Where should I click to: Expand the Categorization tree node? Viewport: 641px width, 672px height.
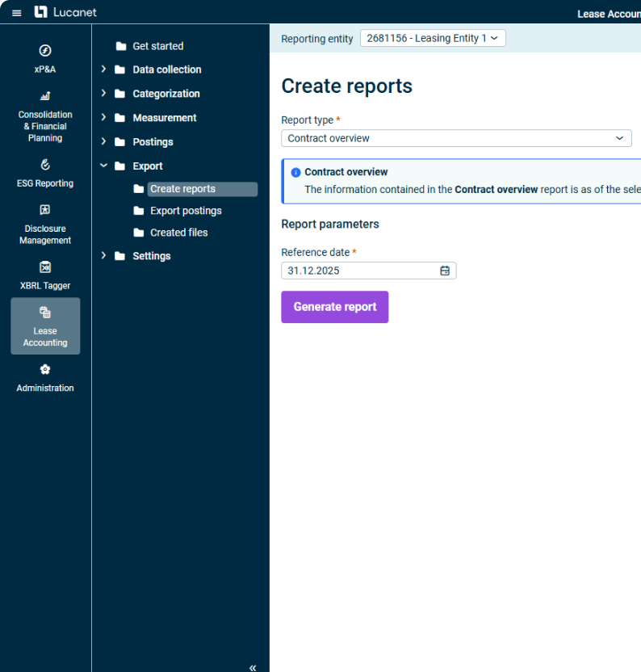(x=103, y=94)
